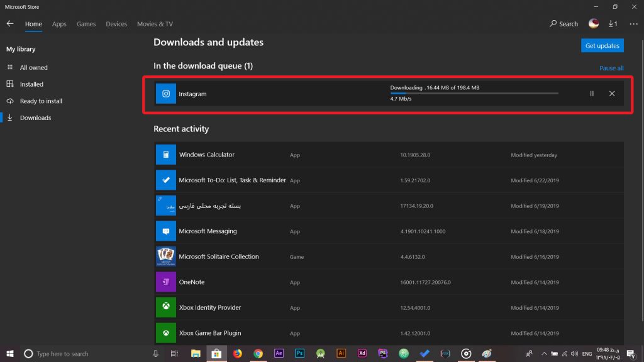
Task: Click the Instagram app icon
Action: pyautogui.click(x=166, y=94)
